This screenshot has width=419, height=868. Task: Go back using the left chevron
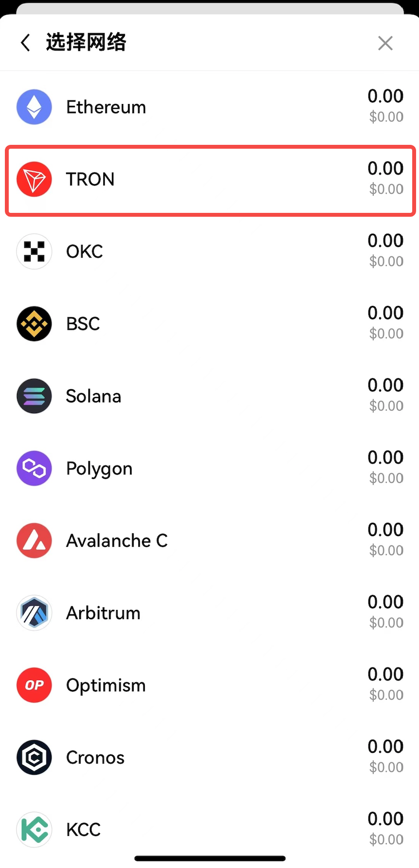pos(26,43)
